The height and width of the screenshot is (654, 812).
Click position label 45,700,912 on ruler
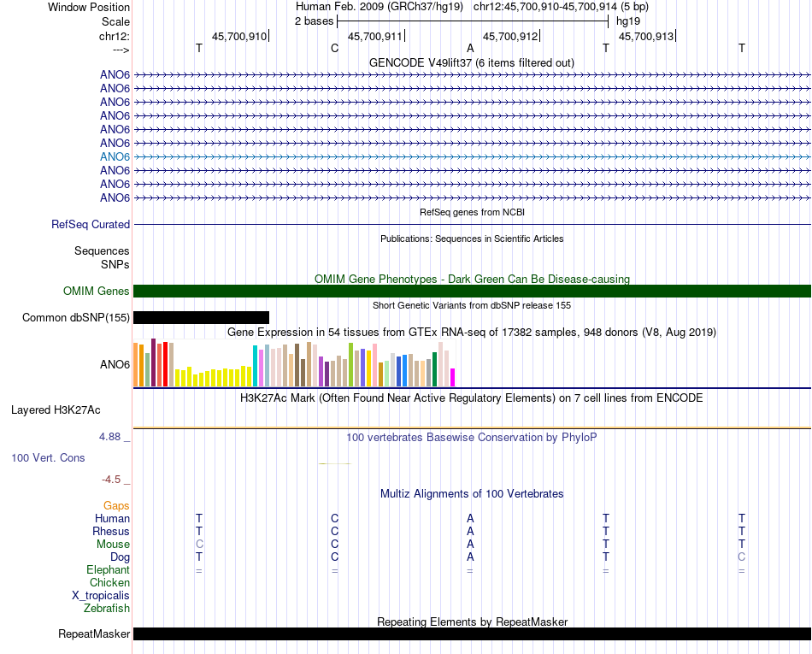pos(510,36)
